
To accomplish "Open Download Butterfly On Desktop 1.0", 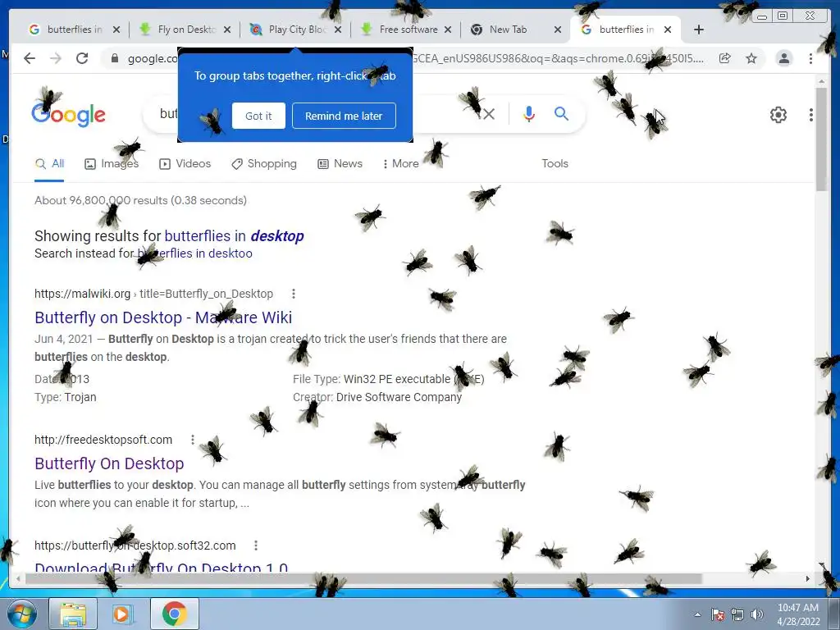I will (161, 568).
